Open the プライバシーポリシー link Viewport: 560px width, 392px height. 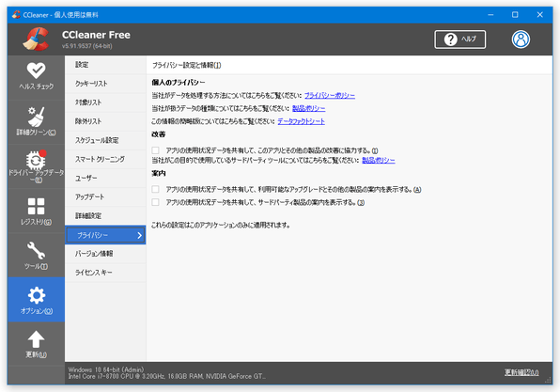coord(330,96)
